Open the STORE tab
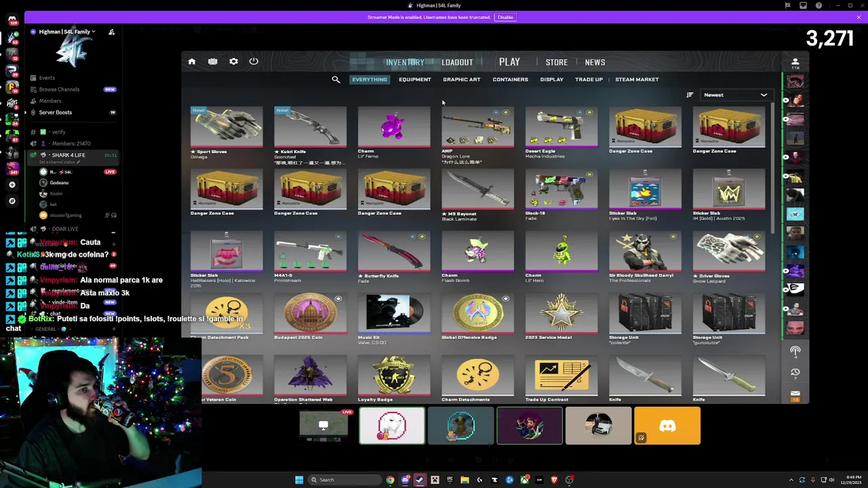The width and height of the screenshot is (868, 488). point(557,62)
